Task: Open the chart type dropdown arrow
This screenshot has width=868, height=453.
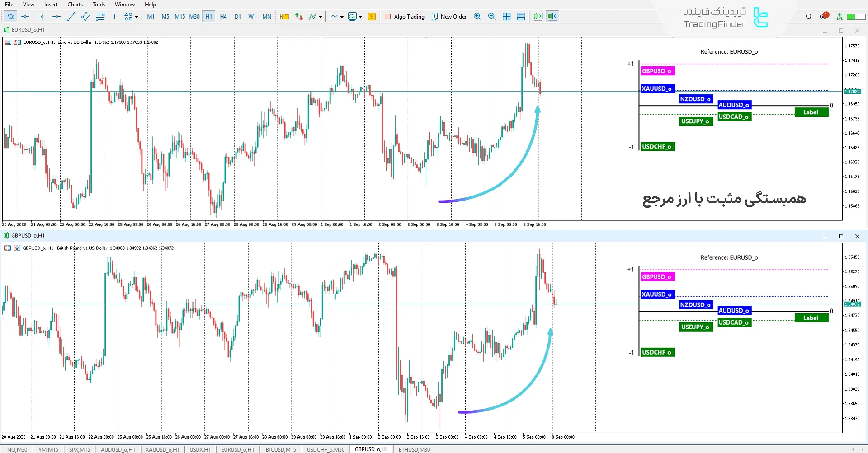Action: [342, 17]
